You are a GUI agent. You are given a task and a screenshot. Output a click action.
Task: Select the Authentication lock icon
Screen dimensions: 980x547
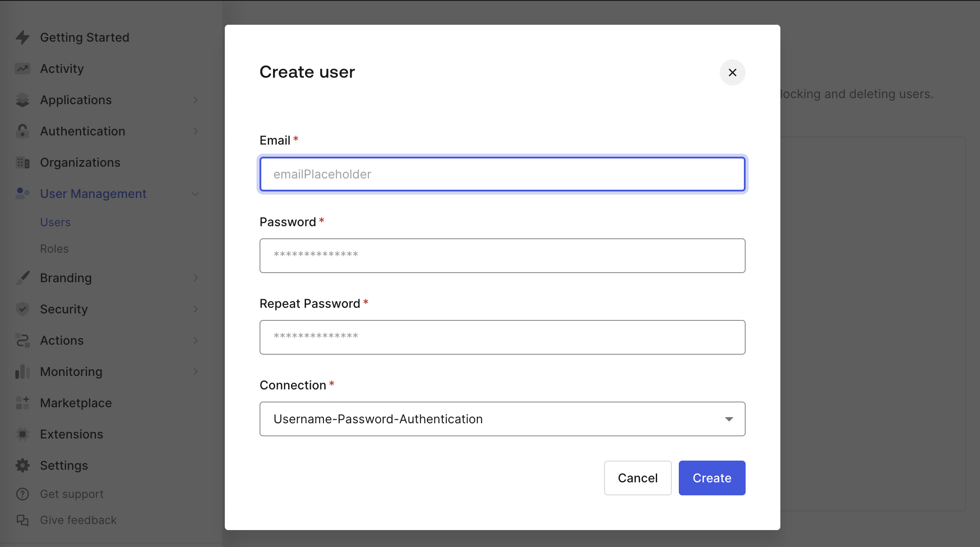(22, 131)
